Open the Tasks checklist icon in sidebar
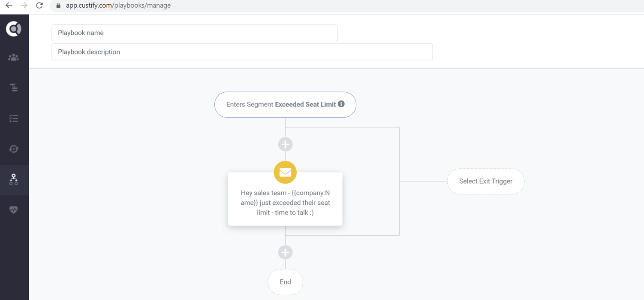The image size is (644, 300). [14, 118]
